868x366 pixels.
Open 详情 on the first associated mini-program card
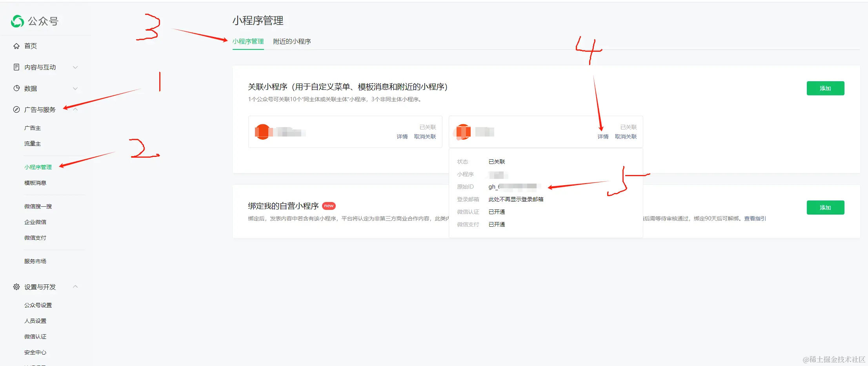coord(402,137)
